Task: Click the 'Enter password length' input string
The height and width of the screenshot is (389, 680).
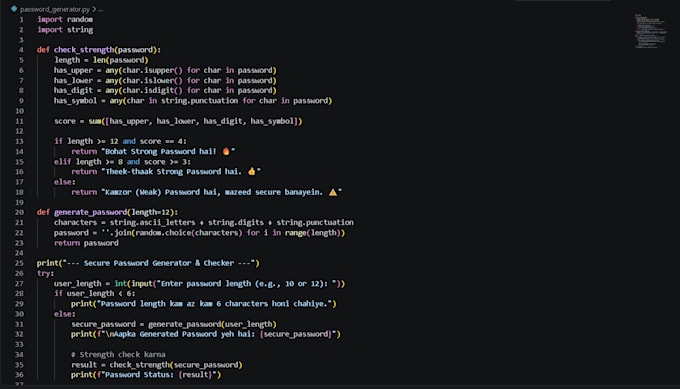Action: point(248,284)
